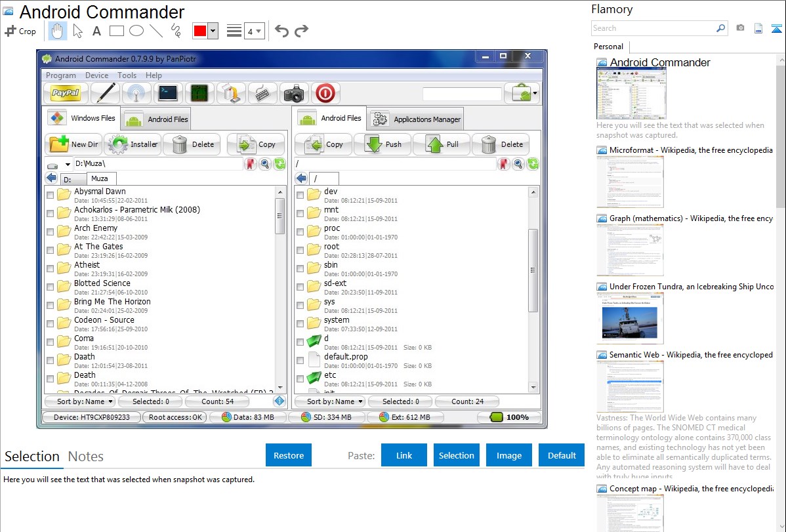Open the wireless signal toolbar icon

tap(136, 92)
